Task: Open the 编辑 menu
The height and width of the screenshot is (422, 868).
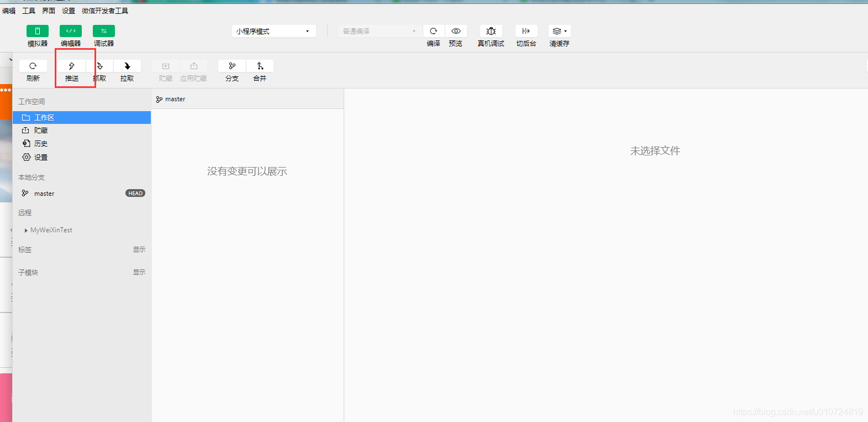Action: click(x=8, y=11)
